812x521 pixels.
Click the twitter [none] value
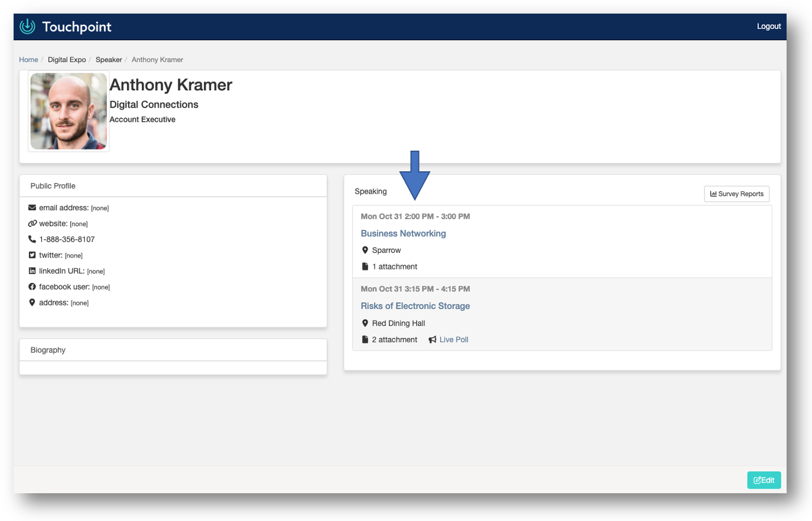pyautogui.click(x=74, y=256)
